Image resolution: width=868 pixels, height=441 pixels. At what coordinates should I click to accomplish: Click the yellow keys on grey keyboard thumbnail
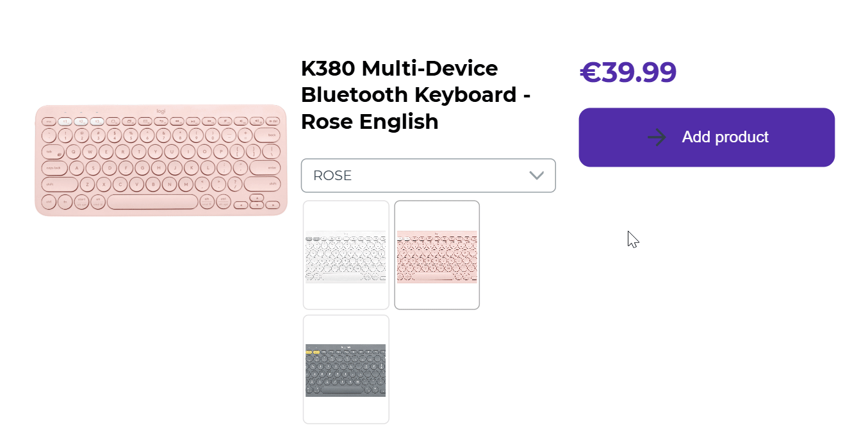coord(313,352)
